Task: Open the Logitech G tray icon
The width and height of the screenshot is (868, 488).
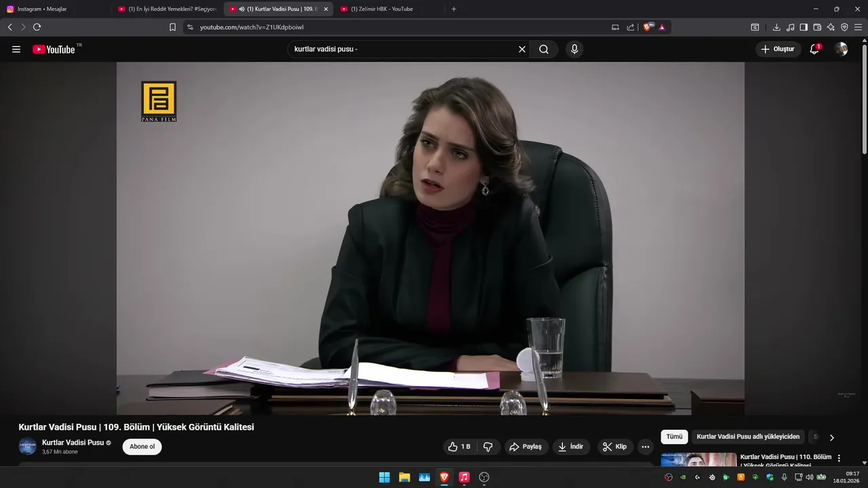Action: pos(697,477)
